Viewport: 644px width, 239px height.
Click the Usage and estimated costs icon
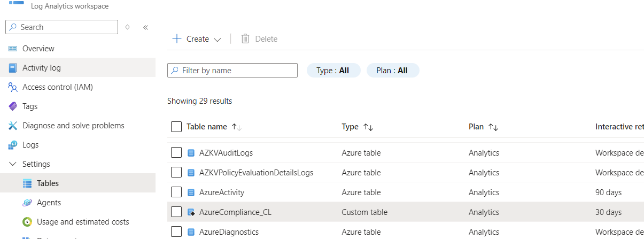tap(27, 222)
